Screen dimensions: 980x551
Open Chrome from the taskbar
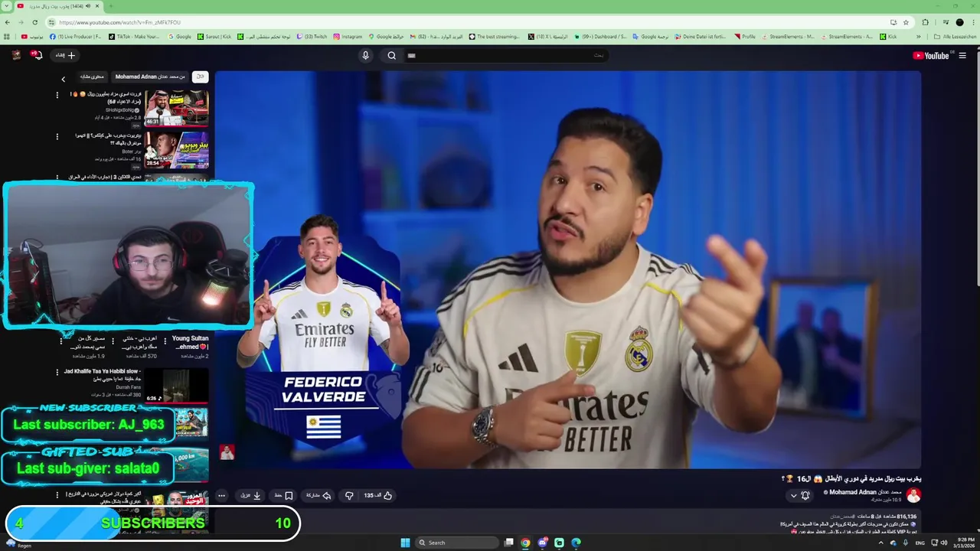pyautogui.click(x=525, y=543)
